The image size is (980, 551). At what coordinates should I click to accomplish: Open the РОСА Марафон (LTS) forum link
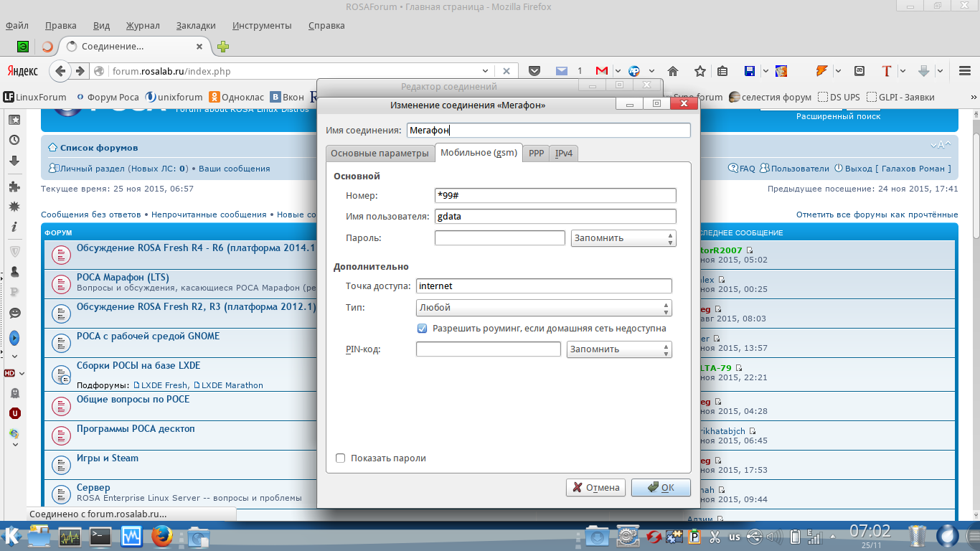point(123,277)
